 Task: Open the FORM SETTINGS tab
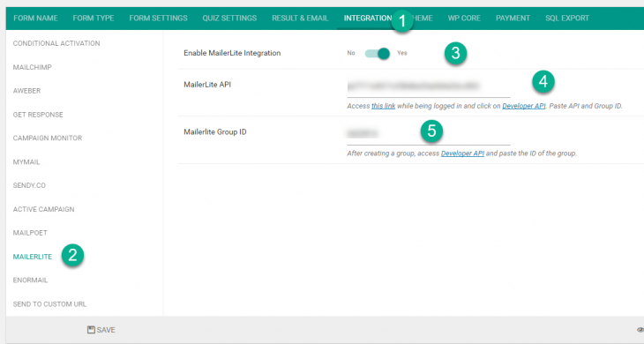coord(158,18)
